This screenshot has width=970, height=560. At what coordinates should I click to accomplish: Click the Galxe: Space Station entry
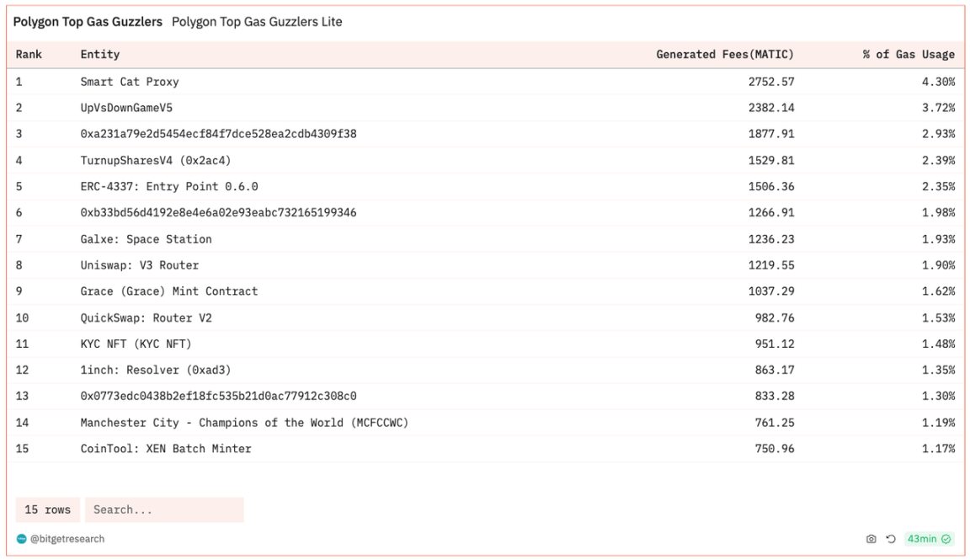[146, 239]
